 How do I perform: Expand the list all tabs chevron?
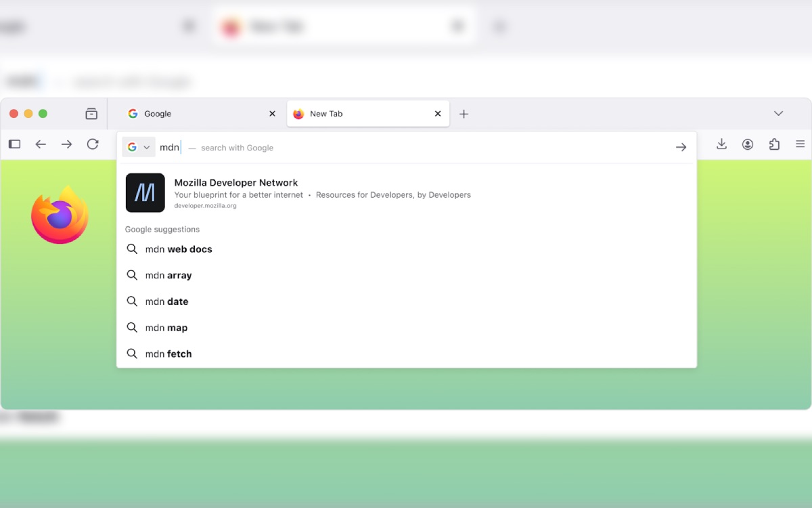[778, 114]
